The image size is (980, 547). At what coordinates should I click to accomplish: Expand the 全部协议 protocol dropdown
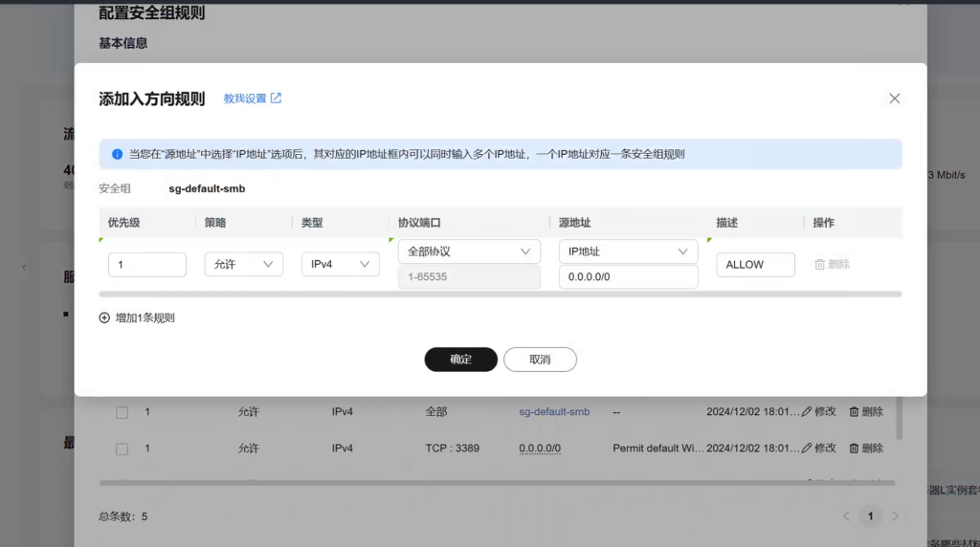coord(469,252)
